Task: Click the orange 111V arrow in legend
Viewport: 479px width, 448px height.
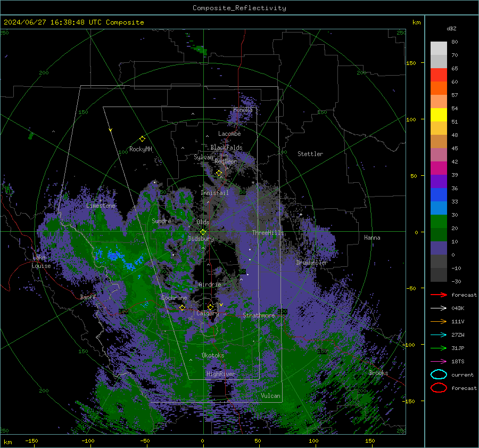Action: click(439, 321)
